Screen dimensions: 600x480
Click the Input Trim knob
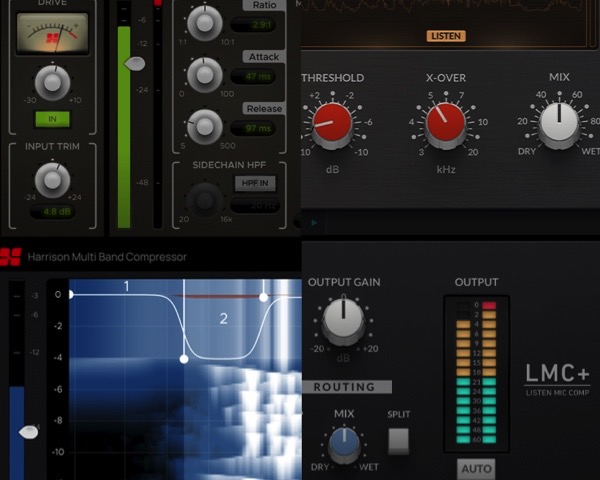(52, 180)
